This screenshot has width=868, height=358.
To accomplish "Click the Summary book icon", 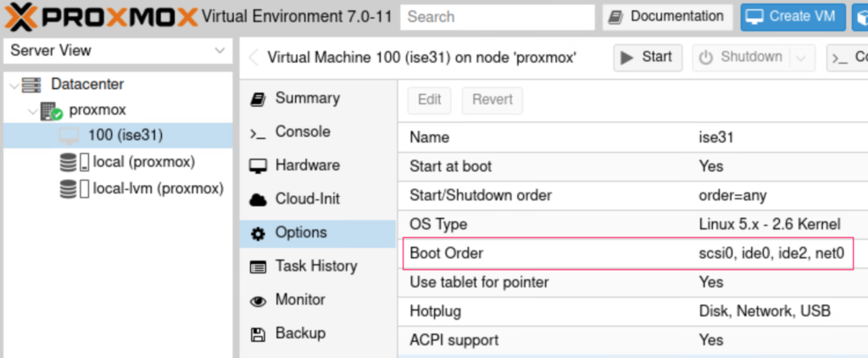I will pyautogui.click(x=258, y=99).
